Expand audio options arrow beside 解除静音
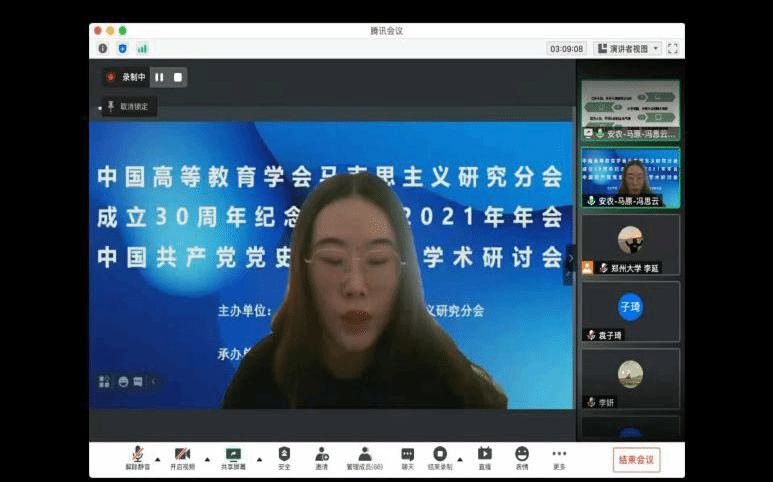Screen dimensions: 773x482 (158, 459)
